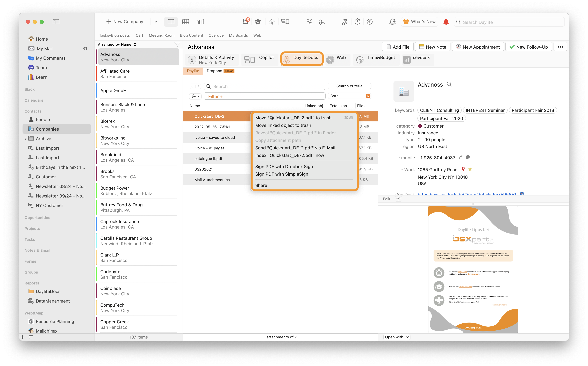Viewport: 588px width, 366px height.
Task: Switch to the Details & Activity tab
Action: (x=212, y=60)
